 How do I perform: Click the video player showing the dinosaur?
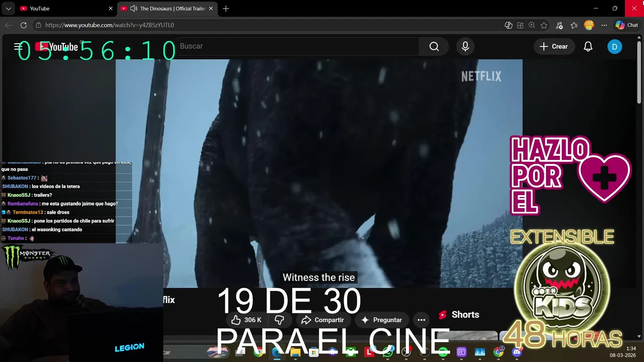(x=319, y=173)
